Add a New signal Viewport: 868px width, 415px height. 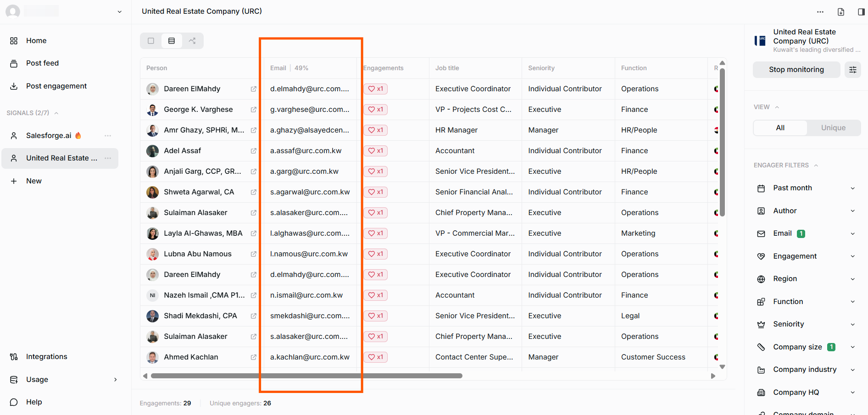click(x=33, y=181)
